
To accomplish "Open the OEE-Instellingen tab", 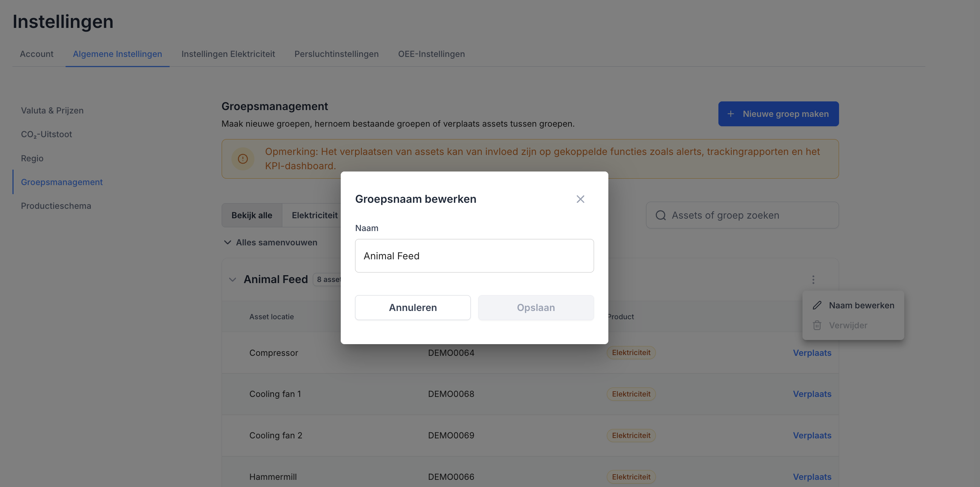I will pos(431,54).
